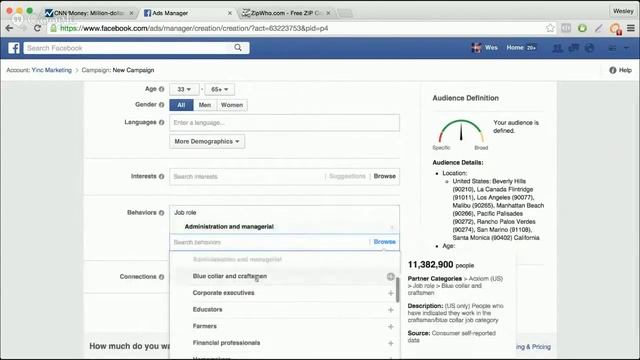Image resolution: width=640 pixels, height=360 pixels.
Task: Select Corporate executives row
Action: [x=284, y=293]
